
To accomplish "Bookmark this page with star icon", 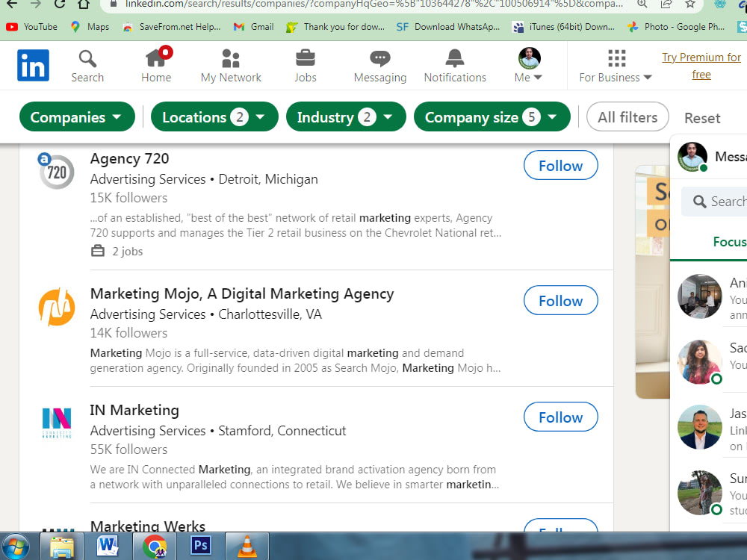I will (x=689, y=4).
